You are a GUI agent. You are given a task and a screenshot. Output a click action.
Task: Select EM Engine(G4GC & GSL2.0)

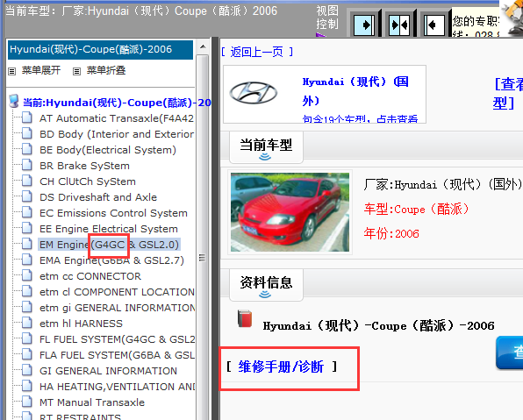point(110,245)
